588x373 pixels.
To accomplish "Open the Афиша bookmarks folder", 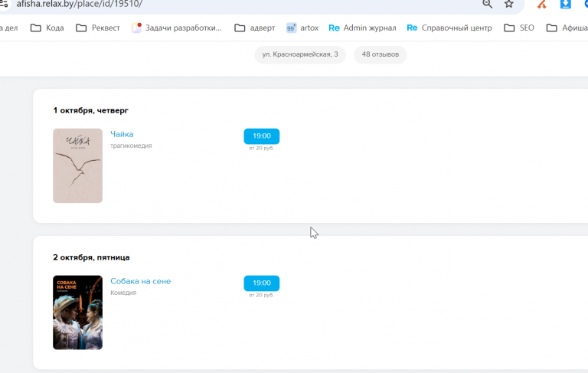I will click(x=567, y=28).
